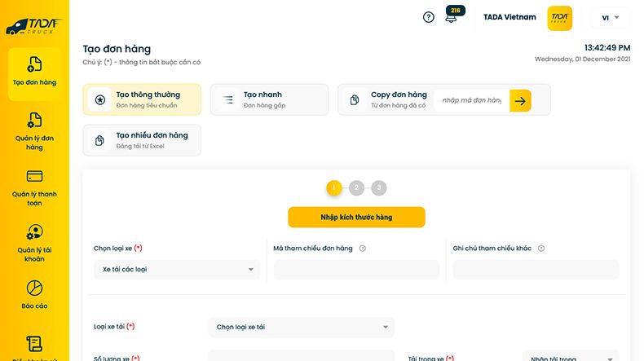Screen dimensions: 644x361
Task: Click info icon next to Ghi chú tham chiếu khác
Action: point(541,249)
